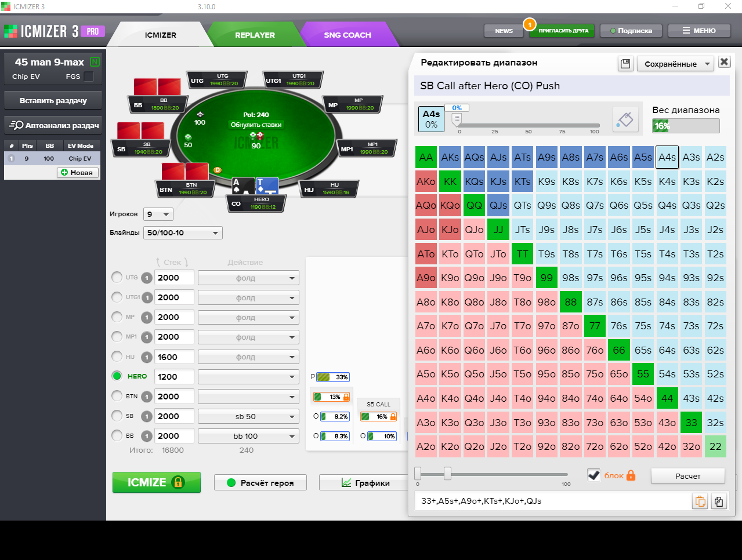Open the Сохранённые saved ranges dropdown

(x=675, y=64)
